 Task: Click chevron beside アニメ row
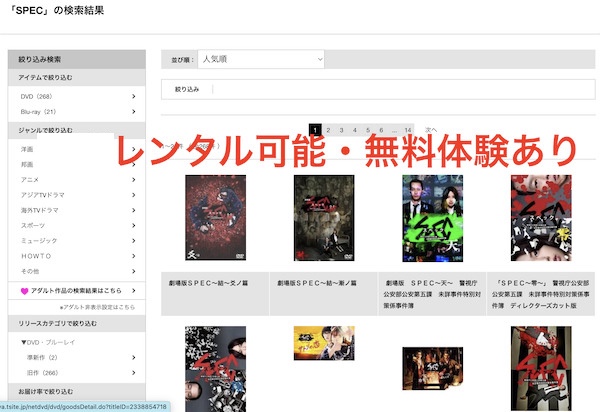pos(134,179)
